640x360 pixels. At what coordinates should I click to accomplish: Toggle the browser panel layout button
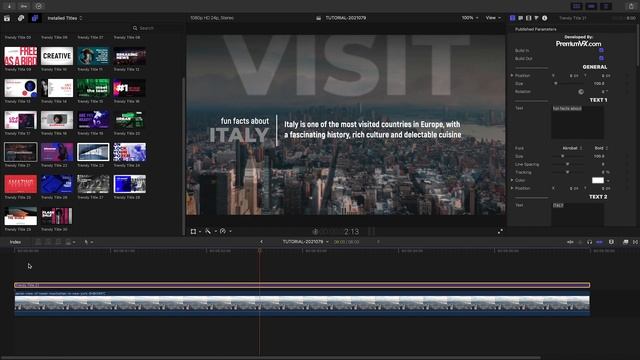pos(576,6)
